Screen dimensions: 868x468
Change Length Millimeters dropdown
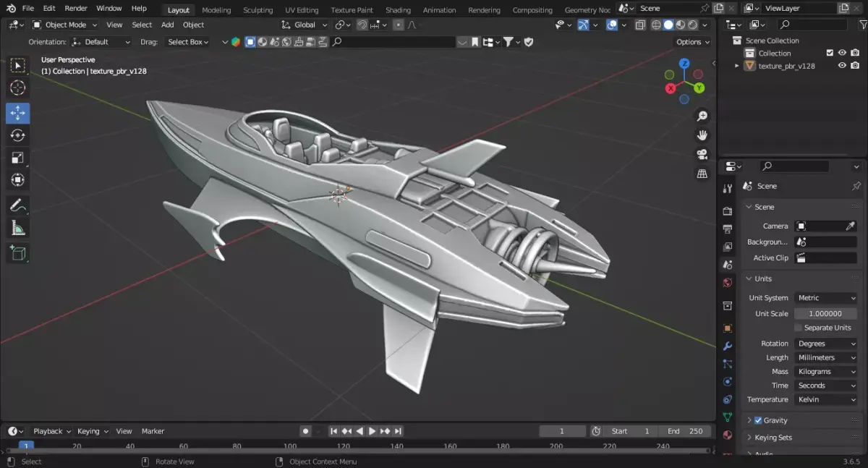point(826,357)
